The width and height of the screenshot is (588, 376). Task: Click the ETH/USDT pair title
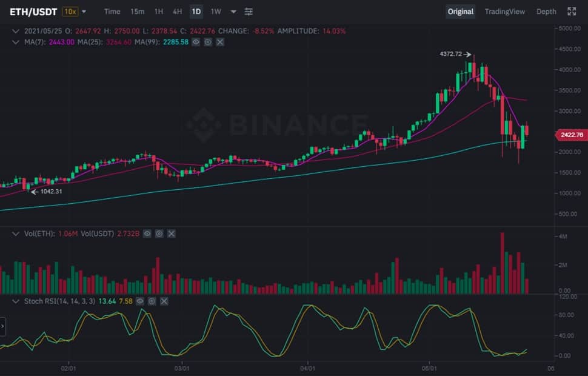[33, 12]
